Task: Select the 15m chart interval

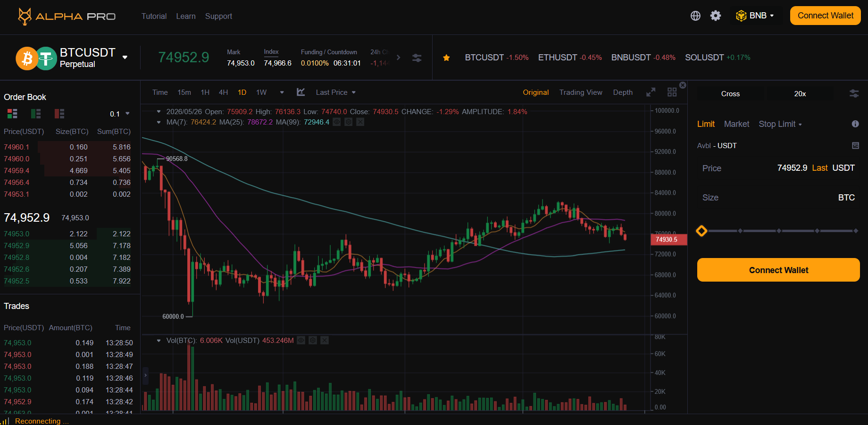Action: point(184,92)
